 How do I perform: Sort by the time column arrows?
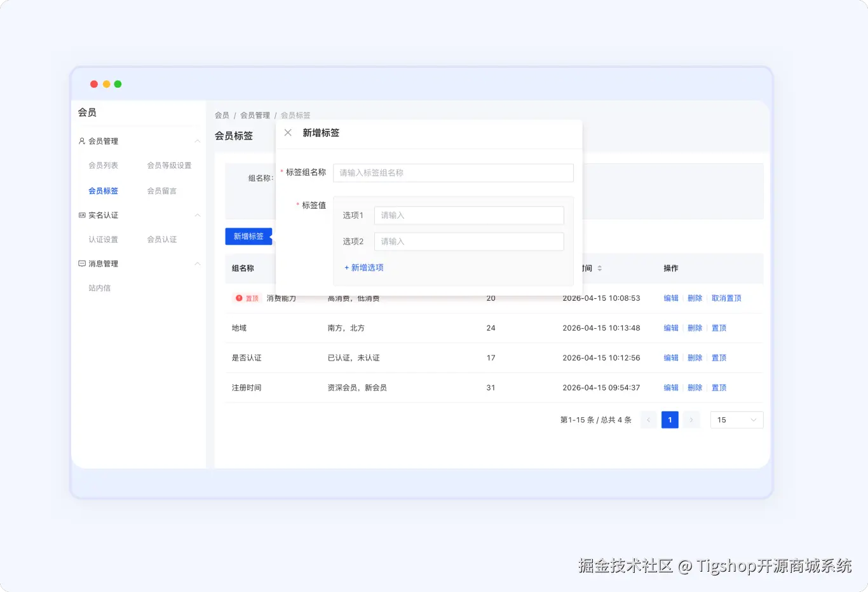(x=599, y=268)
